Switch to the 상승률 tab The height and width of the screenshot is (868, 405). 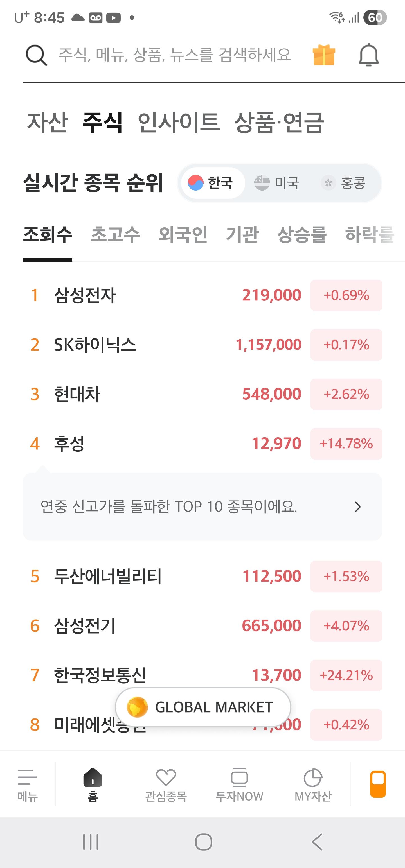[x=302, y=235]
